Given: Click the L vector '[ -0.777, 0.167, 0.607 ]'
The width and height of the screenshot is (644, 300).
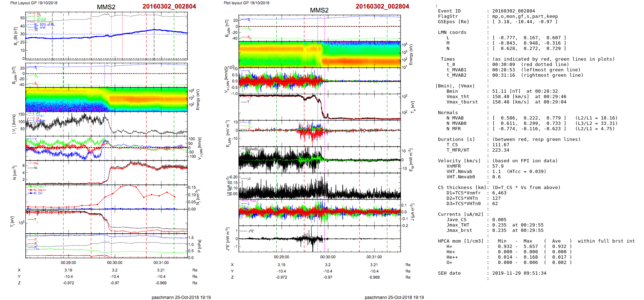Looking at the screenshot, I should coord(529,38).
